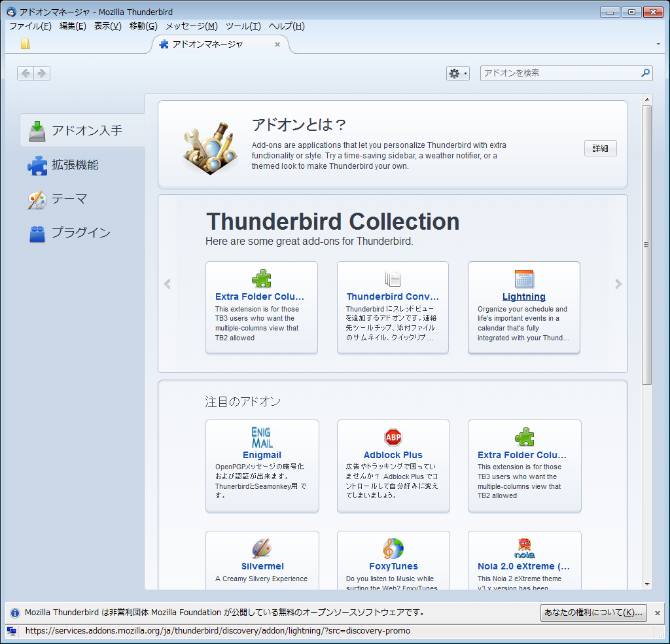Focus the アドオンを検索 search field
The image size is (670, 644).
[x=559, y=73]
